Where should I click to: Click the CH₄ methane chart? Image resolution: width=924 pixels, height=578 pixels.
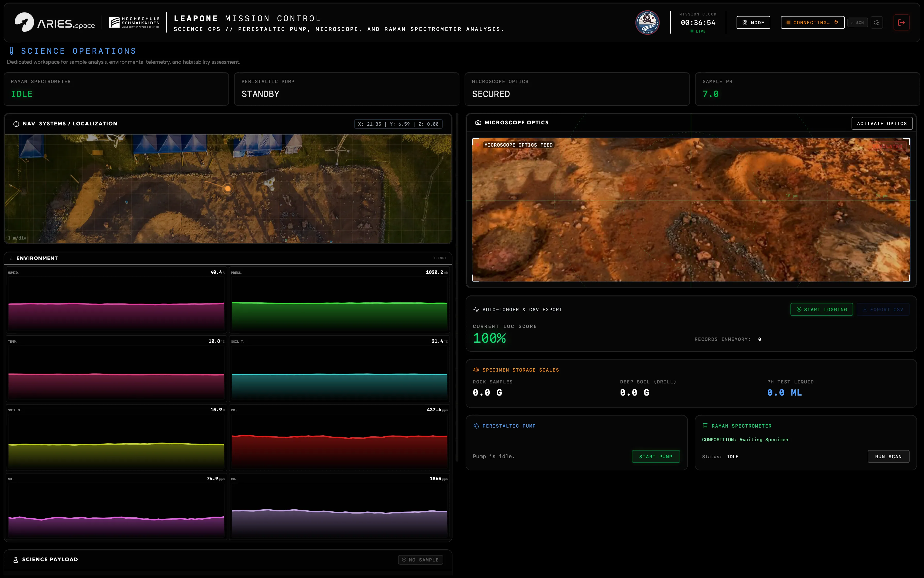pos(340,507)
